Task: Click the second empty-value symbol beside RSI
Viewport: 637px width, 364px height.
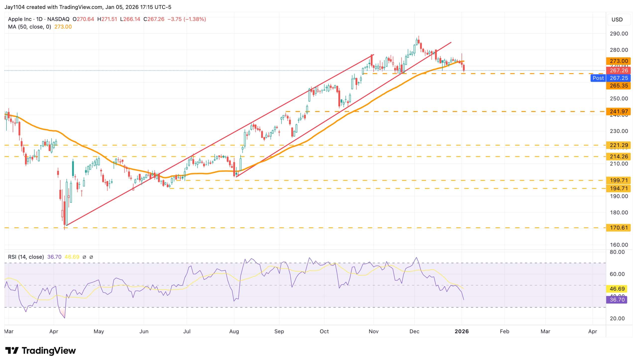Action: click(x=91, y=257)
